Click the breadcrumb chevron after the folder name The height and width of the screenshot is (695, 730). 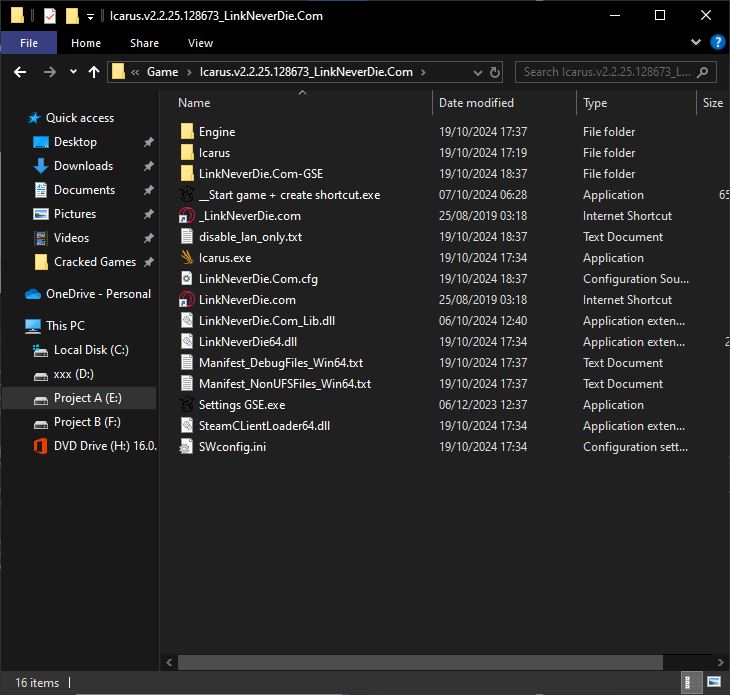(423, 72)
